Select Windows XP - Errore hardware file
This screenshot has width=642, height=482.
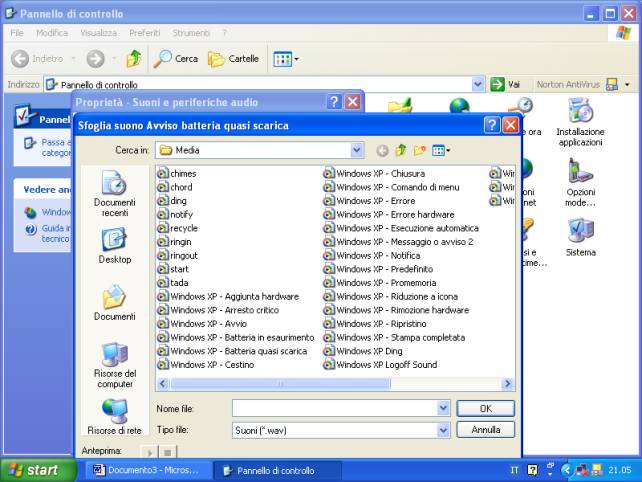(389, 215)
